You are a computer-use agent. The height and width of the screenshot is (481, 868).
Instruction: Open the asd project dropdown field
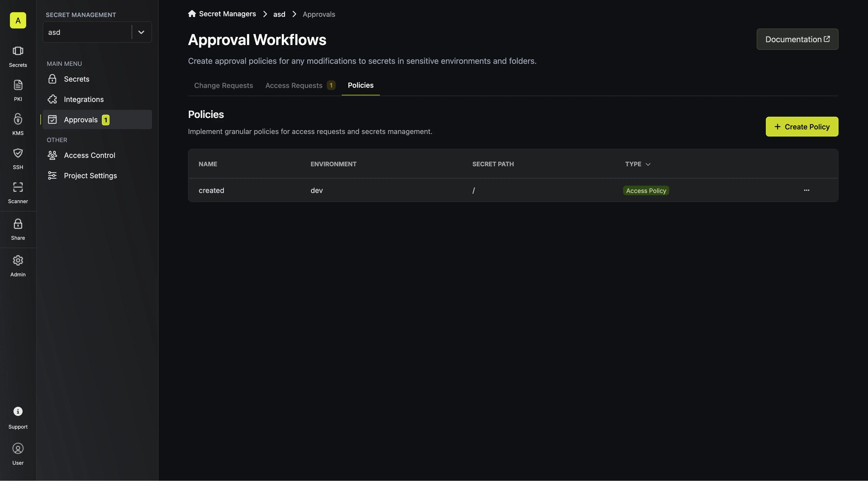point(97,32)
